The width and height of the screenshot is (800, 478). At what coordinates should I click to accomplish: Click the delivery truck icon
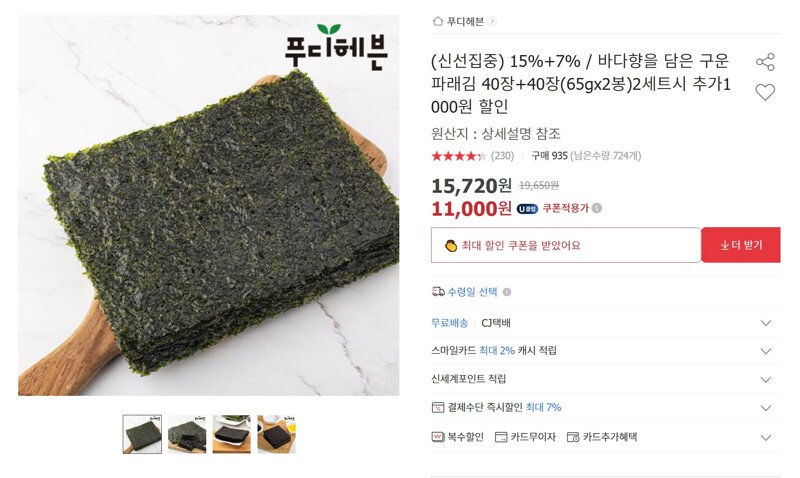point(438,292)
